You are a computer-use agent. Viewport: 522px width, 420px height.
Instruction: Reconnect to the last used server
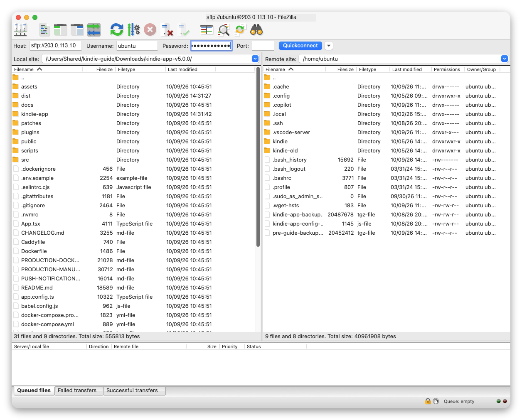tap(184, 30)
